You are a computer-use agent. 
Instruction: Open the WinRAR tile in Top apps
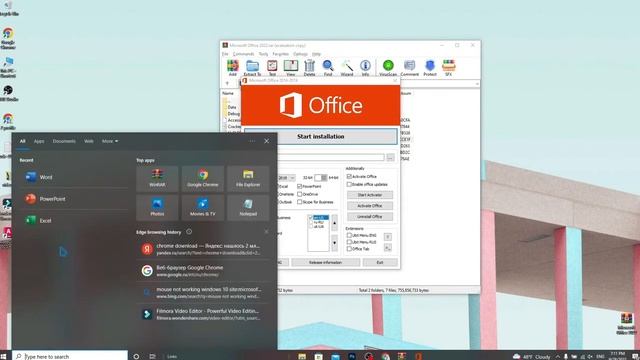click(x=157, y=178)
